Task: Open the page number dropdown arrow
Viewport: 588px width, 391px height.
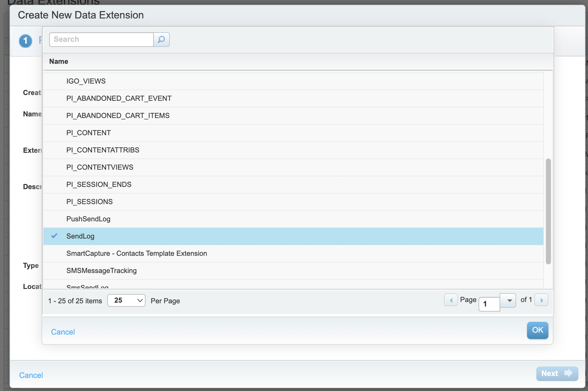Action: (x=508, y=300)
